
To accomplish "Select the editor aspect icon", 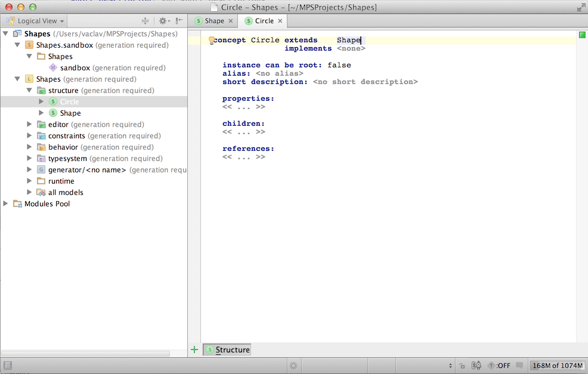I will click(39, 124).
